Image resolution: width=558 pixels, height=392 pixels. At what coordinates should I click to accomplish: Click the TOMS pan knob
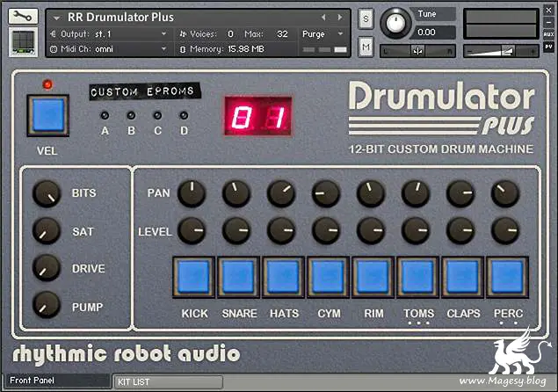[x=416, y=193]
